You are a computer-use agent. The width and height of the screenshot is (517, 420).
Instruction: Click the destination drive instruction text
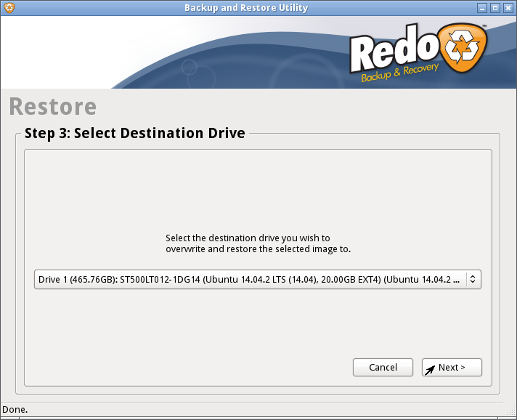[x=258, y=243]
